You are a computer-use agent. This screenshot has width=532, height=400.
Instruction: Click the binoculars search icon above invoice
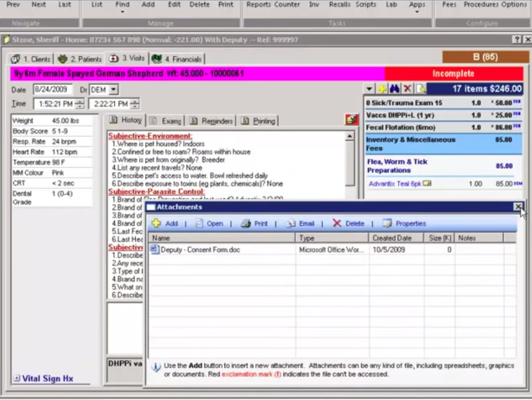[x=395, y=89]
